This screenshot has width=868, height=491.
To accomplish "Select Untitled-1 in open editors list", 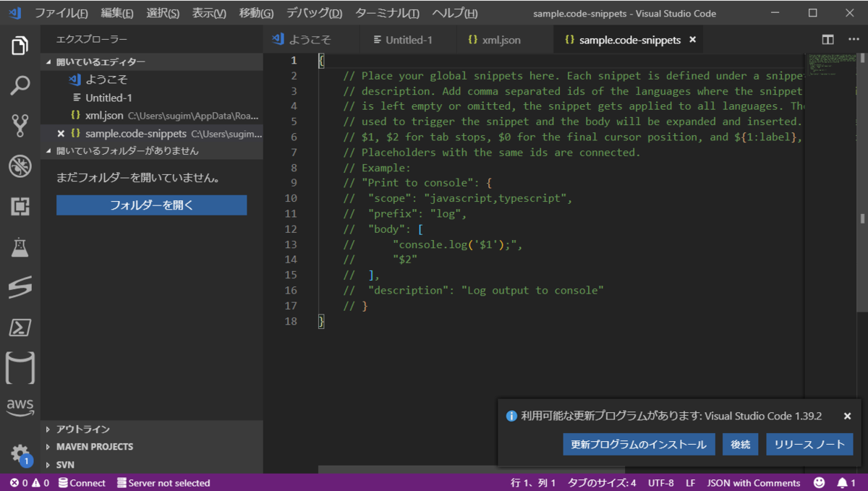I will click(x=152, y=98).
